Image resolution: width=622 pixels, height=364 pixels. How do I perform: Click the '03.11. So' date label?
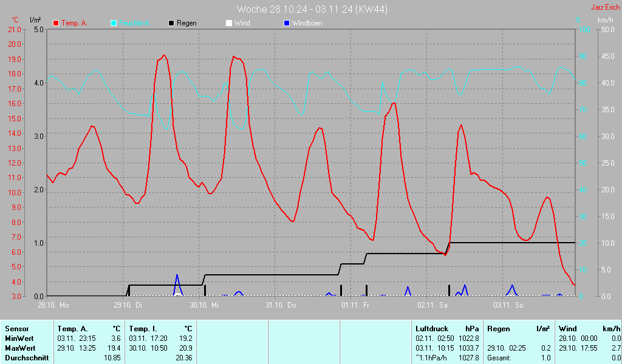pos(508,305)
